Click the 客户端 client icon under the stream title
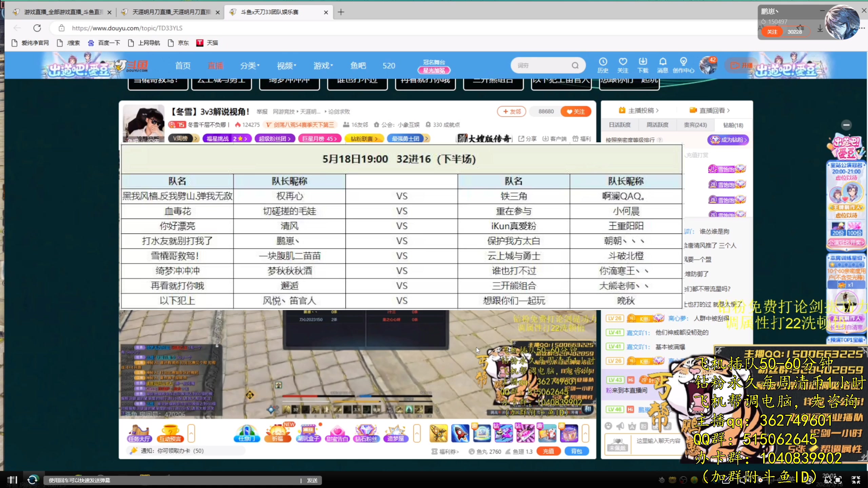The width and height of the screenshot is (868, 488). coord(554,139)
